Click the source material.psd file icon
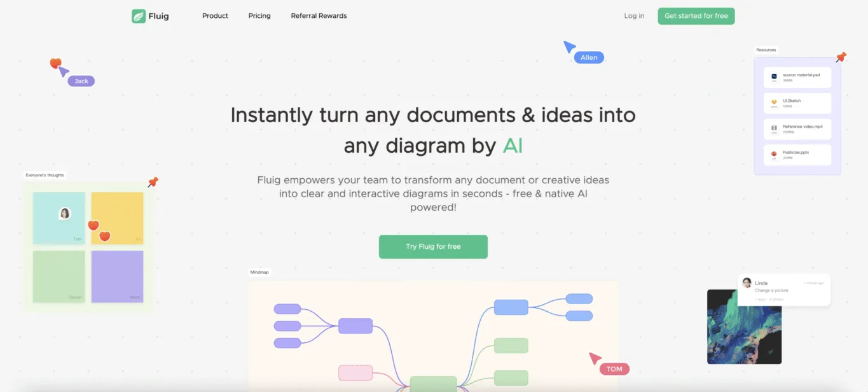 point(774,77)
